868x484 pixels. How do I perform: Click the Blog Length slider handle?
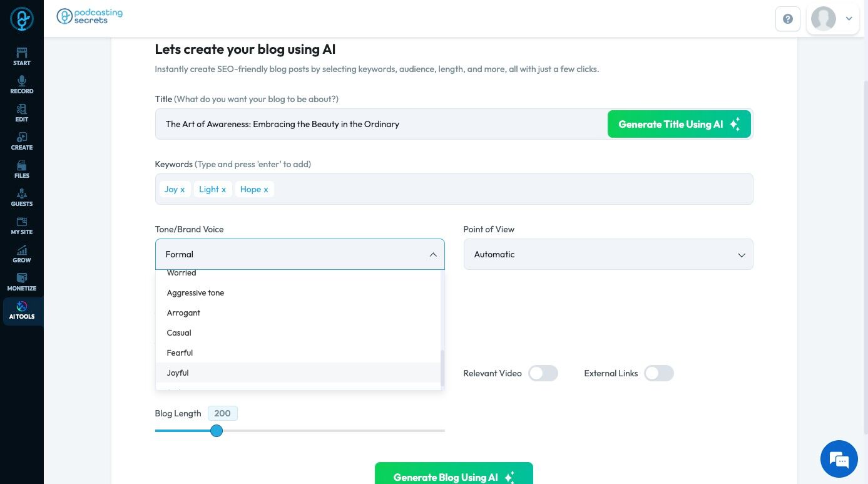(x=217, y=431)
